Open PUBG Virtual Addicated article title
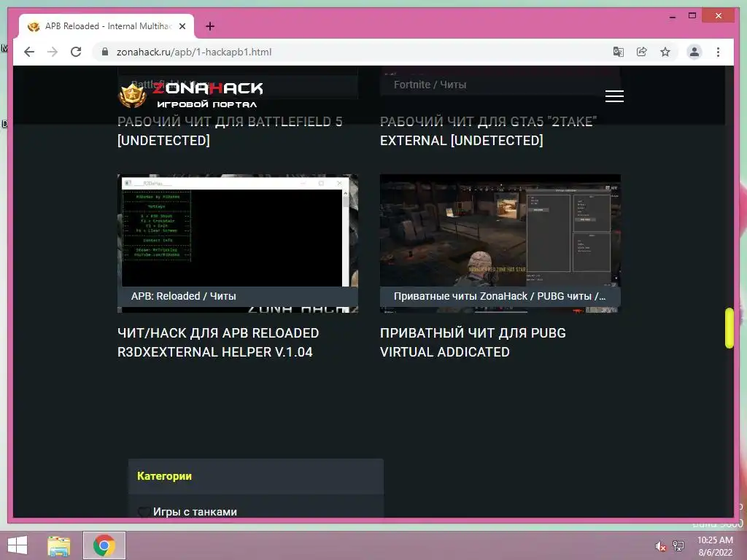Viewport: 747px width, 560px height. 473,343
